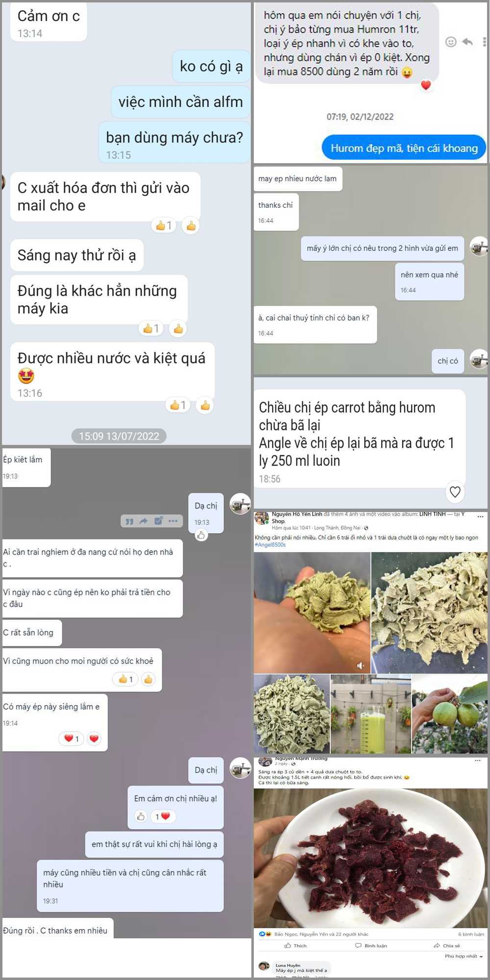This screenshot has height=980, width=490.
Task: Unmute the video in the pulp photo
Action: pos(361,665)
